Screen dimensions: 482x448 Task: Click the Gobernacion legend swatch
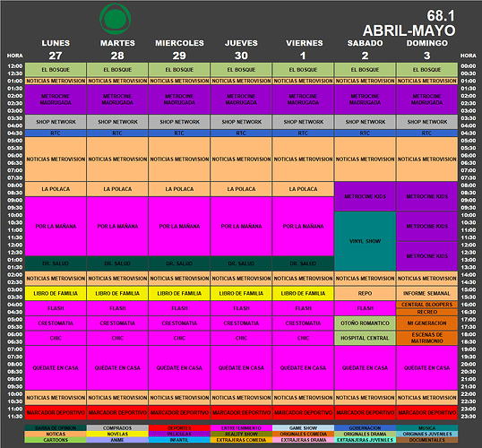coord(366,427)
